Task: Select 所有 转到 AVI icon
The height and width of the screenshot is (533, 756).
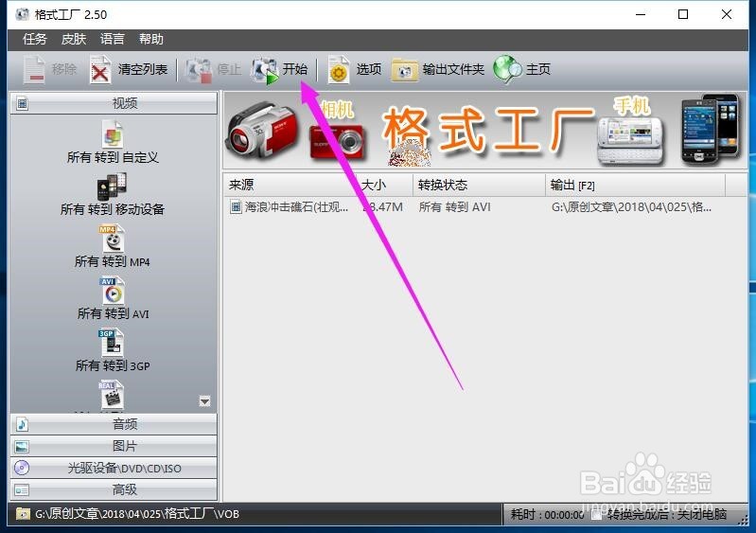Action: click(x=112, y=291)
